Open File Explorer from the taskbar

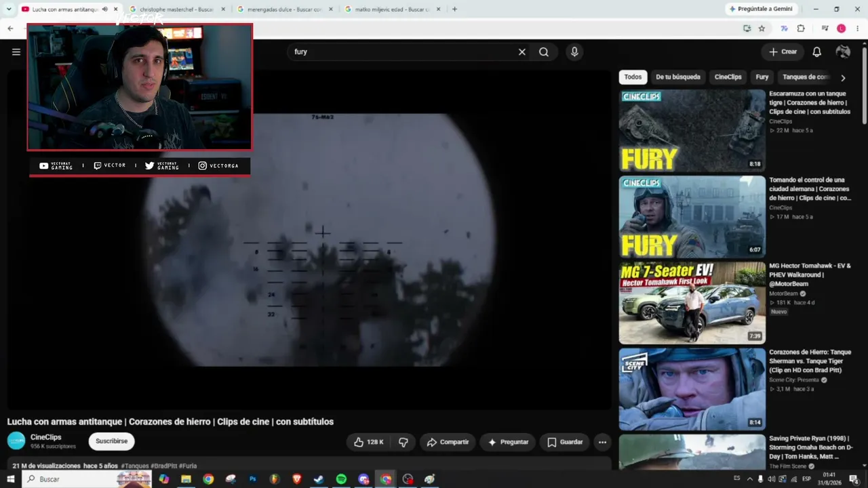(x=186, y=479)
